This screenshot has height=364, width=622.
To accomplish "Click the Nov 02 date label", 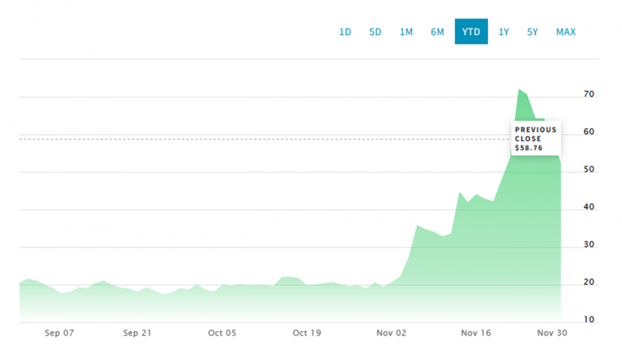I will tap(392, 334).
